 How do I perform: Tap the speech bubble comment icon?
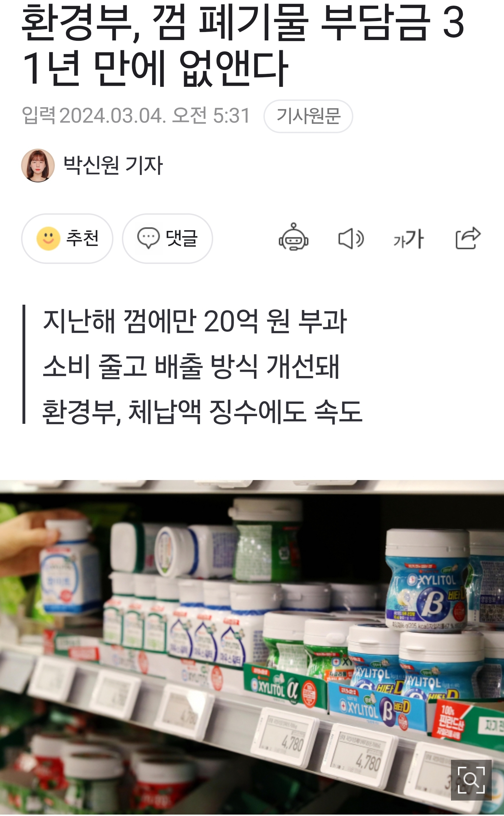[x=148, y=238]
